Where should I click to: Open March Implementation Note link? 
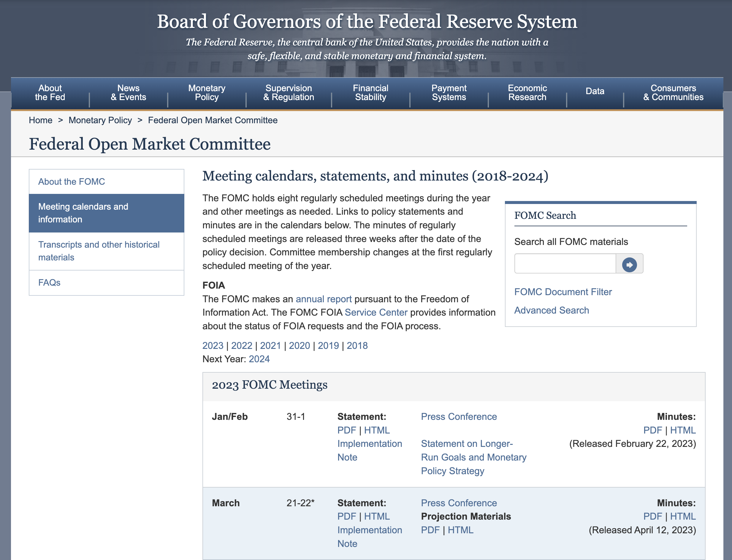click(370, 537)
